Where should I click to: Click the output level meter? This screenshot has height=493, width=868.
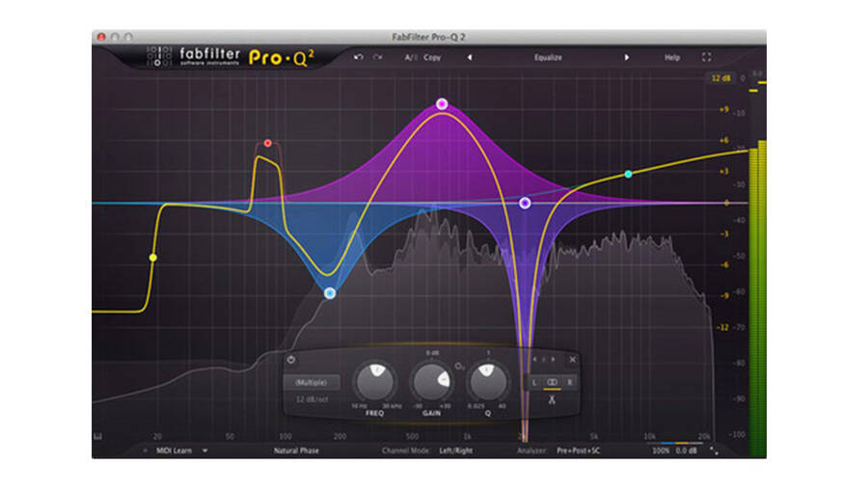point(757,299)
